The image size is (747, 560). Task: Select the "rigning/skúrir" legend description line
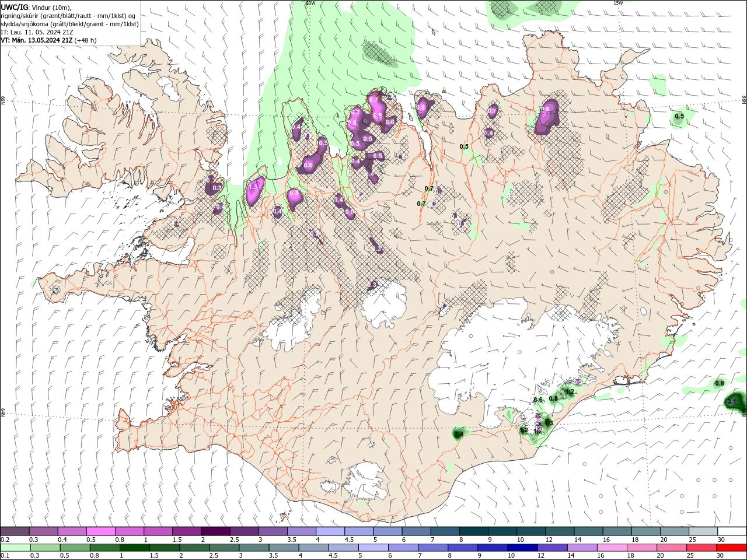[x=68, y=16]
